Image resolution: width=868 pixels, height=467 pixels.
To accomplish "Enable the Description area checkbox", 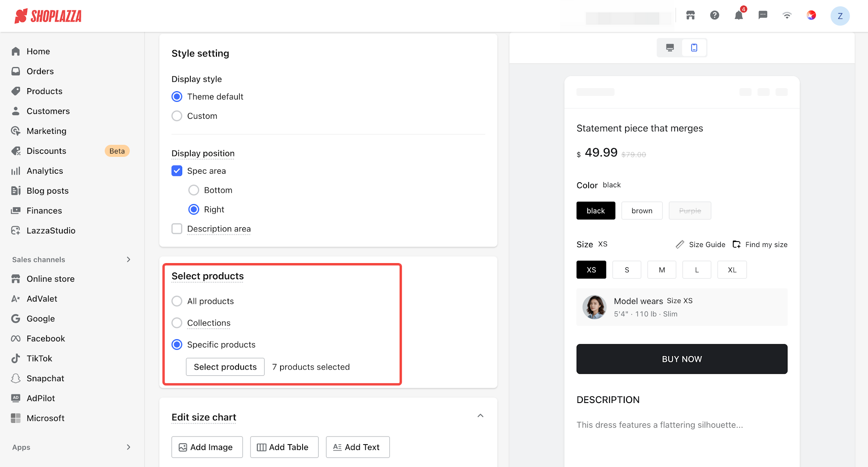I will 177,229.
